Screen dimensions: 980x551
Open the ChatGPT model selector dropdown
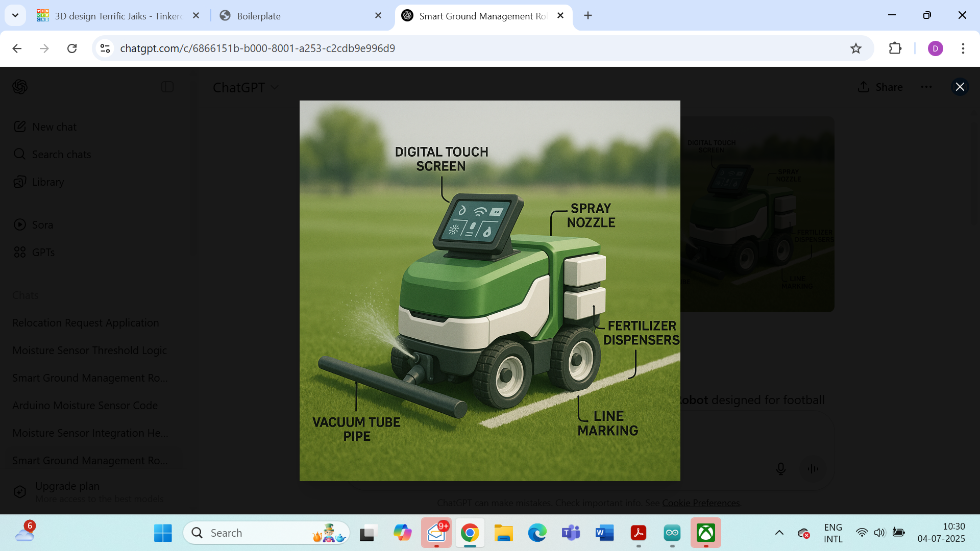(246, 88)
